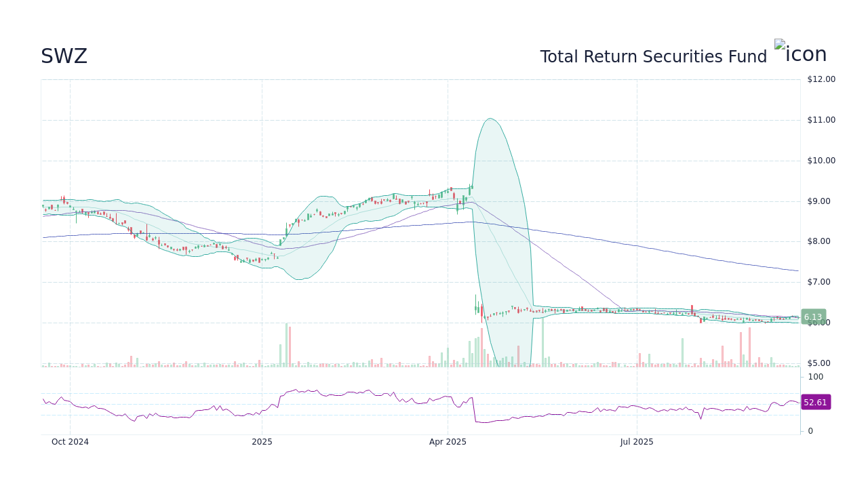The image size is (868, 488).
Task: Click the SWZ ticker symbol title
Action: click(x=64, y=57)
